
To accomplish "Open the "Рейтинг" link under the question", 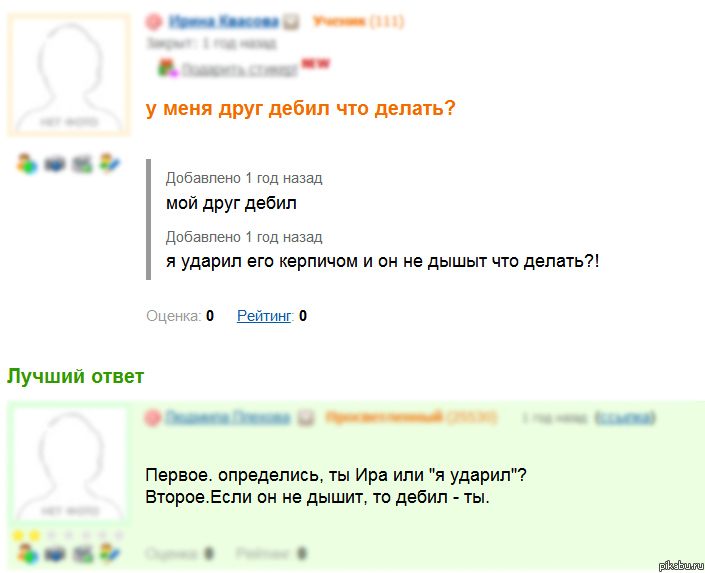I will click(264, 316).
